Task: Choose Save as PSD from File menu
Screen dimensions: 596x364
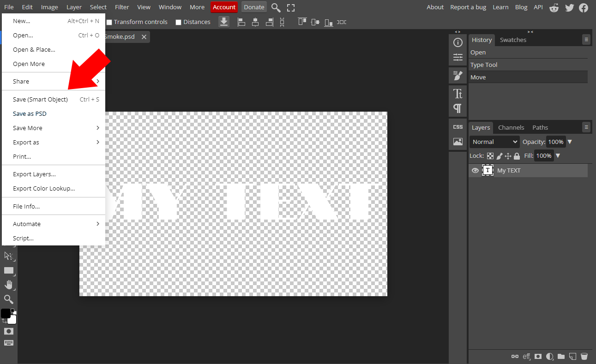Action: (29, 113)
